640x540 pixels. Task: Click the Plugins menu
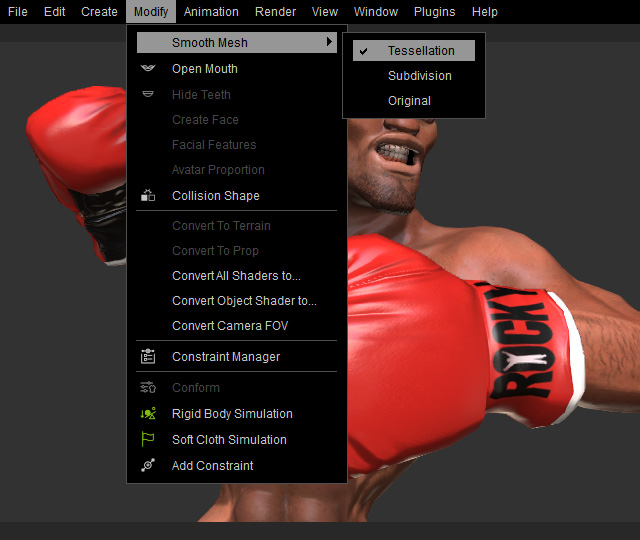tap(434, 12)
